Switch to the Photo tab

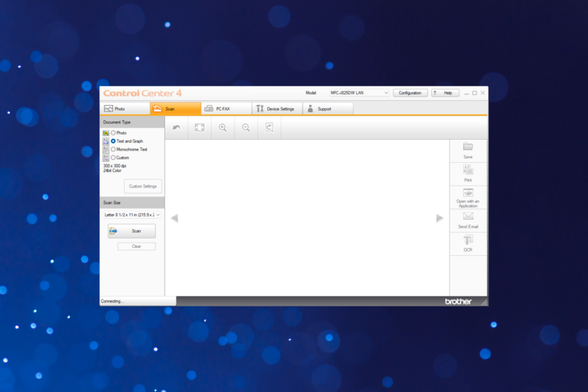click(125, 109)
